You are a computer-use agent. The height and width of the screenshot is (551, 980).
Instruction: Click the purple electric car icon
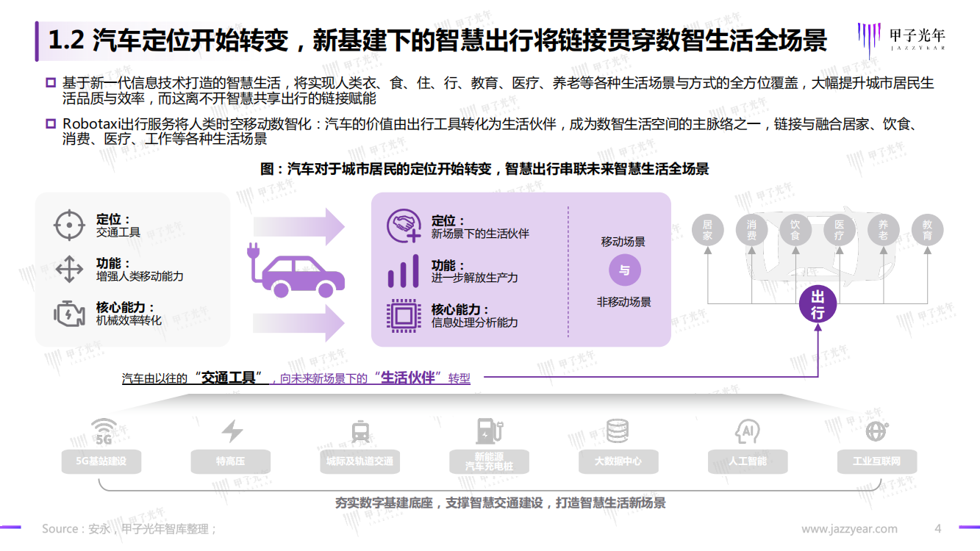pyautogui.click(x=298, y=270)
